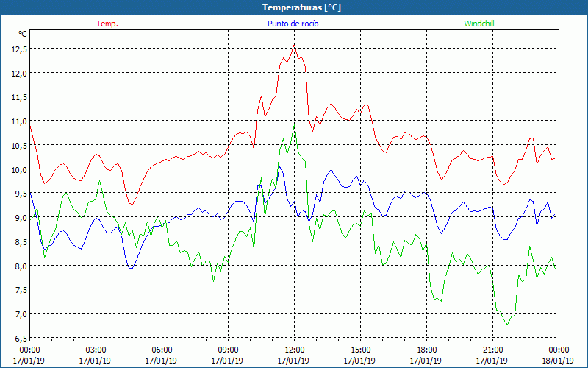Click the 10,0 y-axis value

[20, 169]
